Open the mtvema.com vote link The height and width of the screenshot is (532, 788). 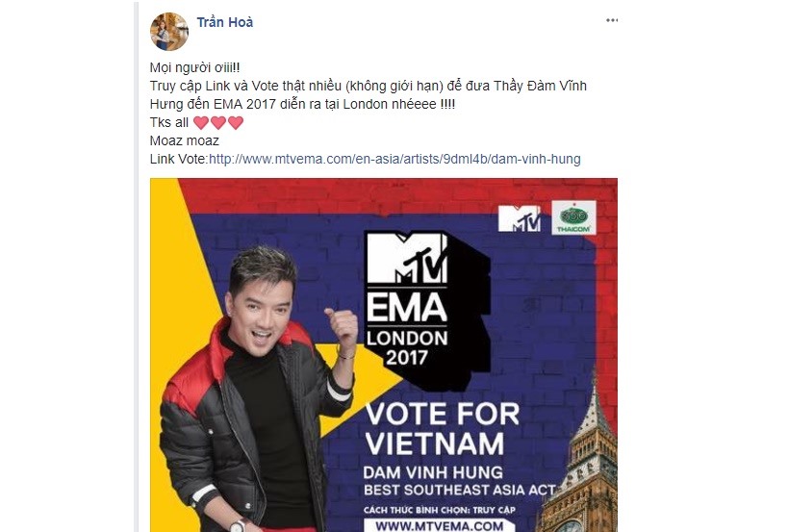pos(394,160)
